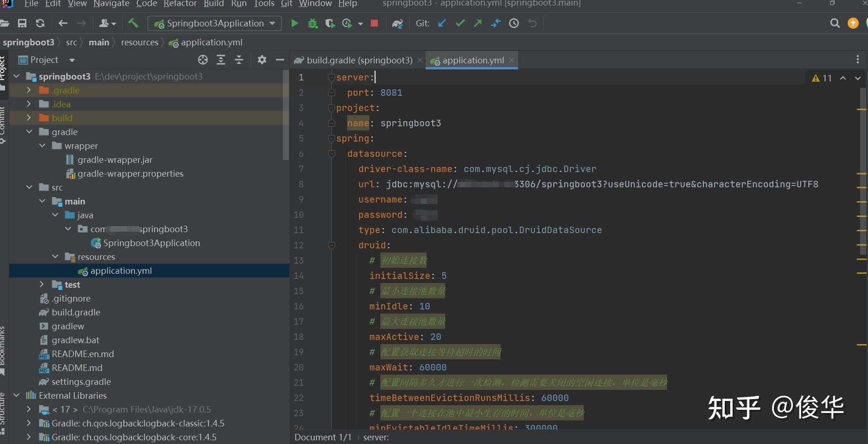Expand the .idea folder

(29, 104)
